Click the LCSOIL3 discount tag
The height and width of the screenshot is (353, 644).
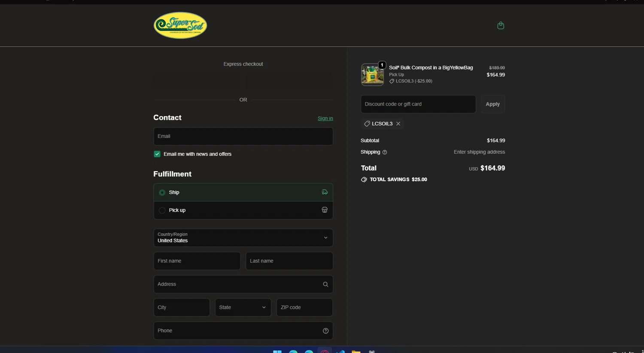(382, 124)
